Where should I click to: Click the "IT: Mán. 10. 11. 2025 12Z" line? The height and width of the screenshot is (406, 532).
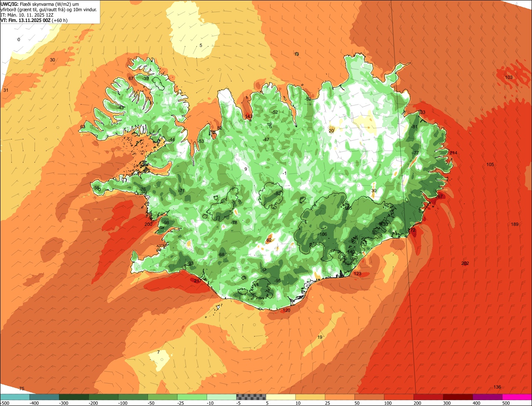coord(27,15)
